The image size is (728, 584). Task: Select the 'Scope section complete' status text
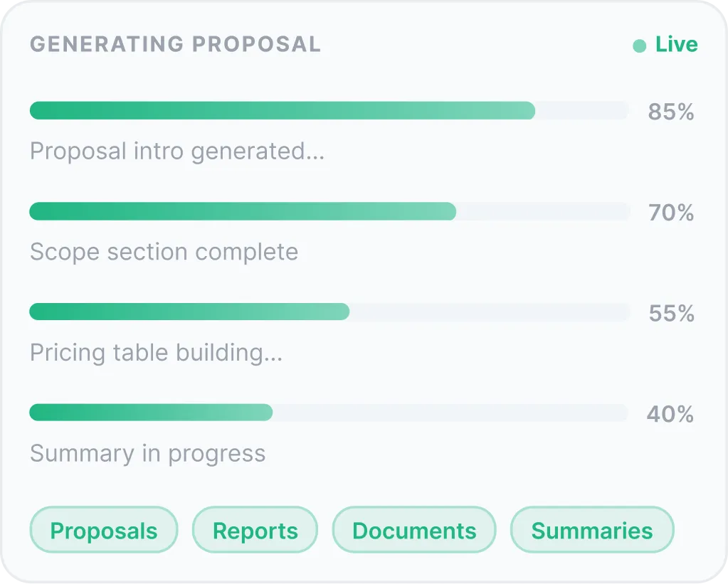[x=164, y=252]
